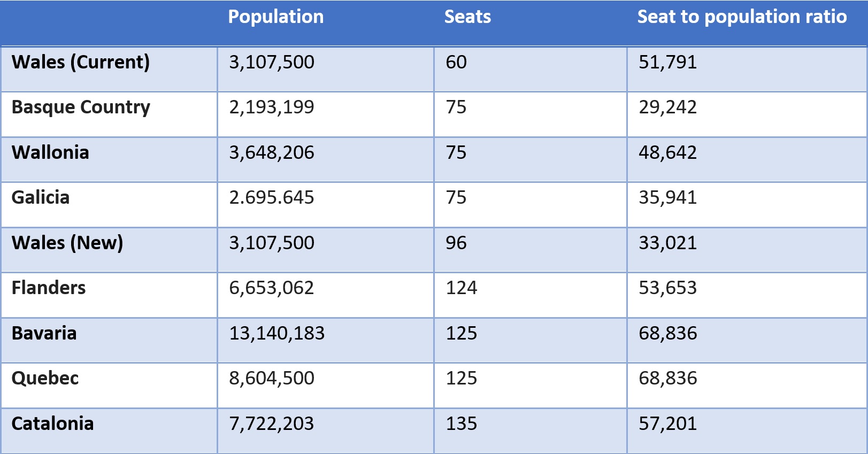Screen dimensions: 868x454
Task: Click Basque Country population cell 2,193,199
Action: point(272,107)
